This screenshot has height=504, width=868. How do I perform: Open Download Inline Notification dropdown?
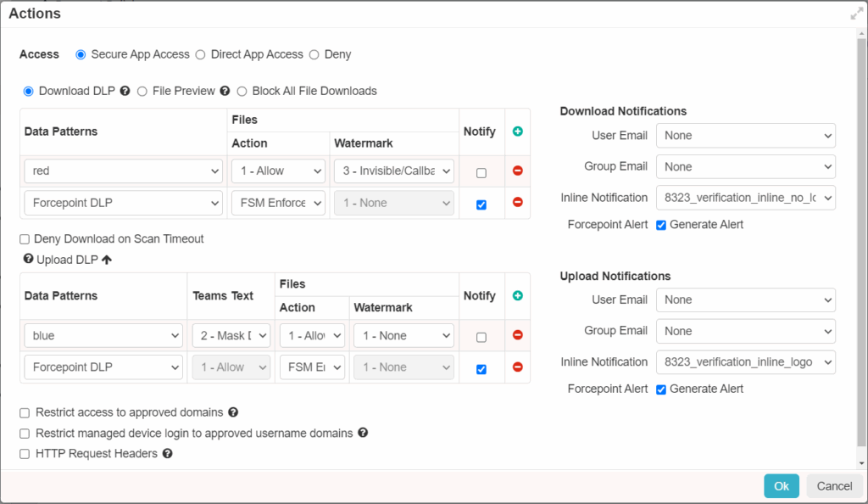coord(745,198)
